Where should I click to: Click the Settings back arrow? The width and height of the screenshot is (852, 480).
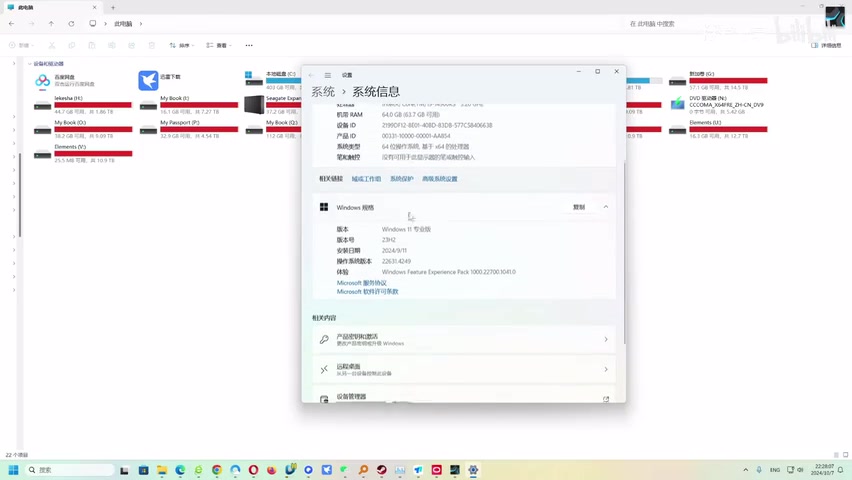(311, 75)
